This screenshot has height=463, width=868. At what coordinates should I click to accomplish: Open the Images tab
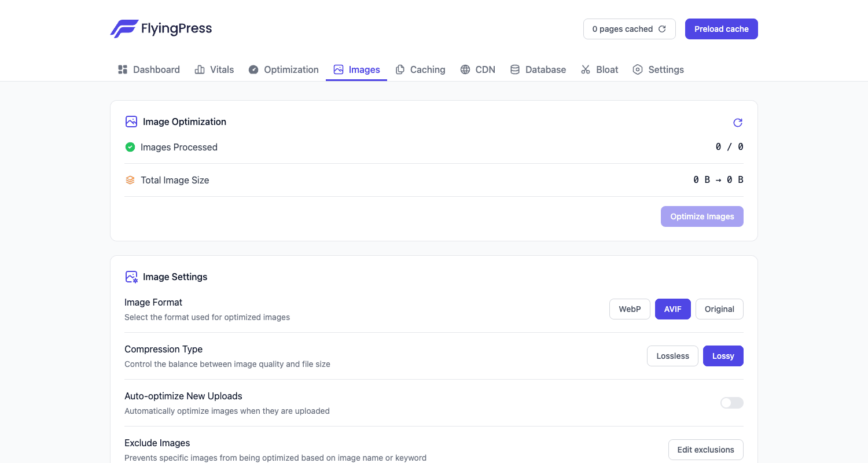click(x=356, y=69)
